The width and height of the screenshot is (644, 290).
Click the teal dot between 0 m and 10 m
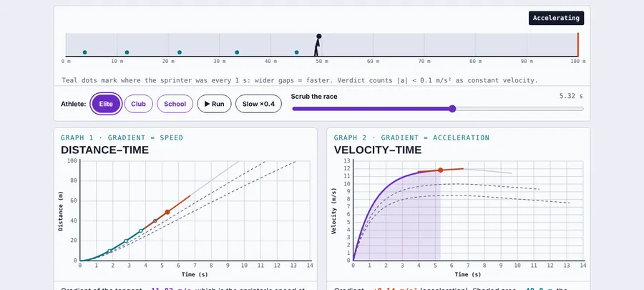[x=84, y=52]
